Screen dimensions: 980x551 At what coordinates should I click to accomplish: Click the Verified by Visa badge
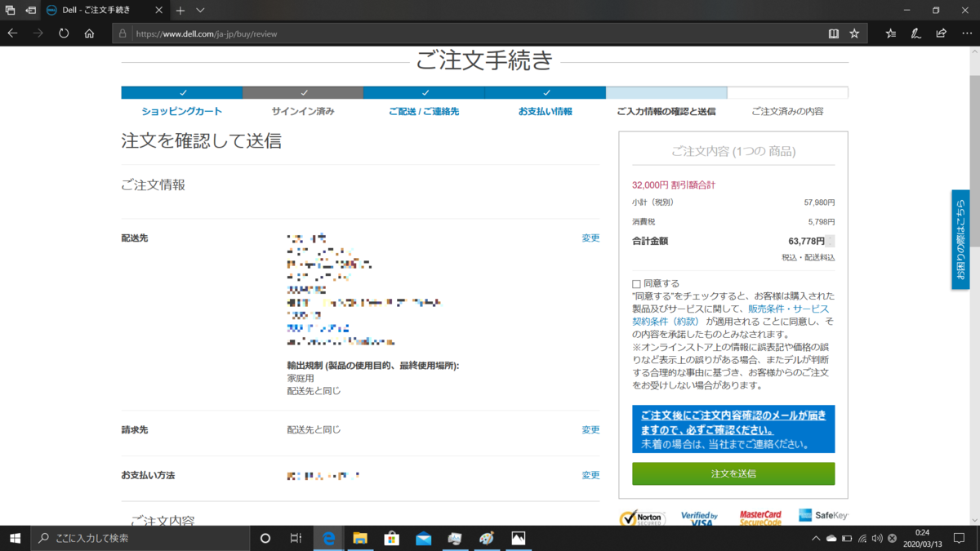coord(700,516)
